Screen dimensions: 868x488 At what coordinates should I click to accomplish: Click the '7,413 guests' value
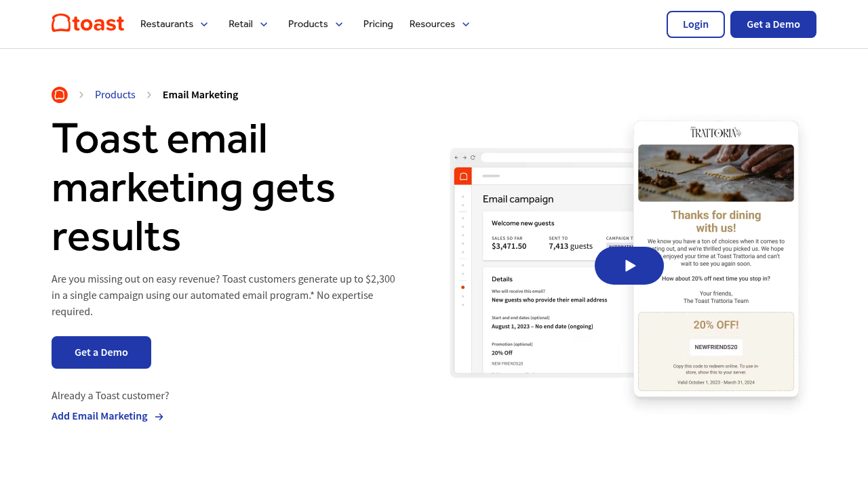pos(571,246)
